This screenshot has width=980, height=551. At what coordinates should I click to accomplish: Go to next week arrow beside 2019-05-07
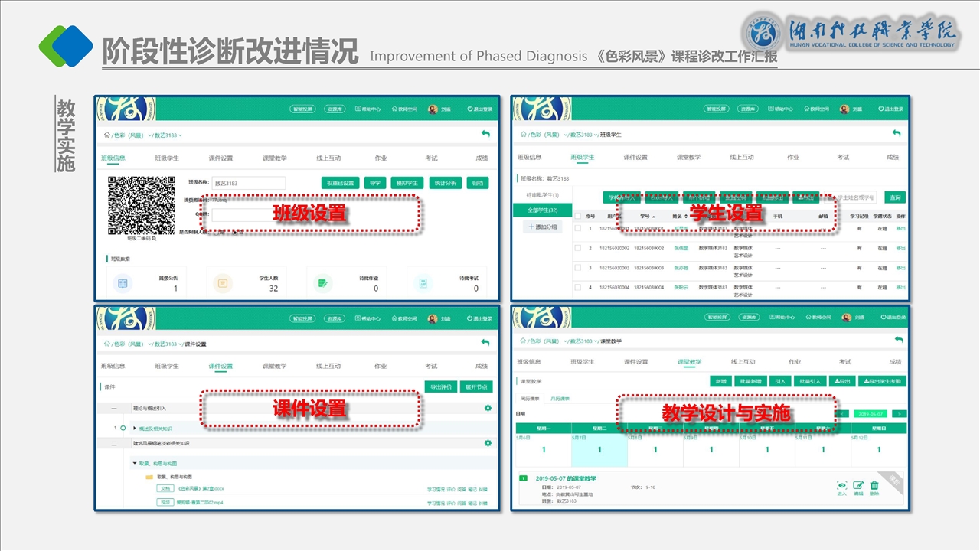click(x=900, y=413)
